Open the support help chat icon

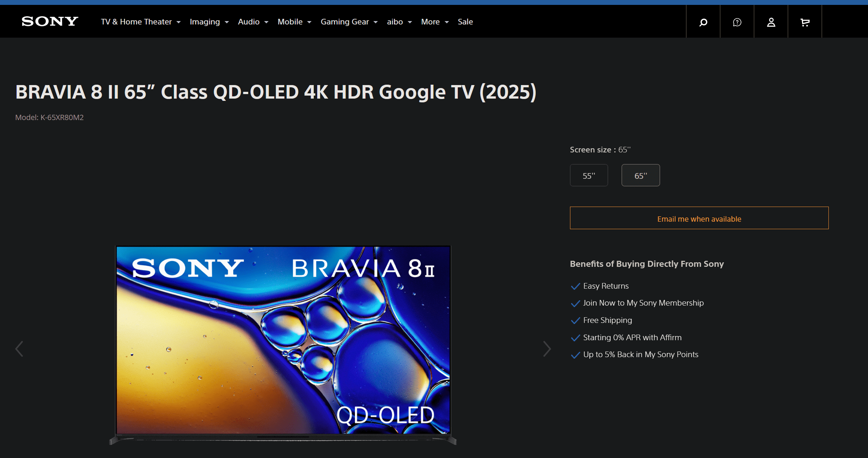coord(737,22)
